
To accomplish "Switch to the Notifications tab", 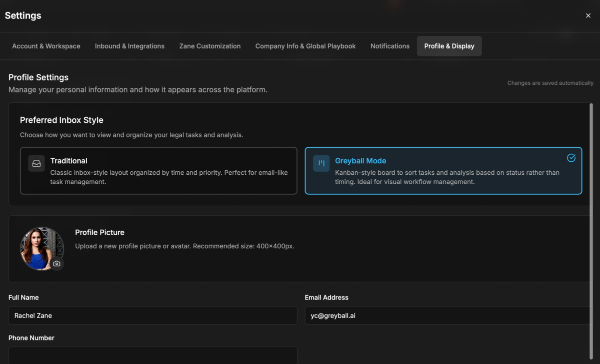I will click(390, 46).
